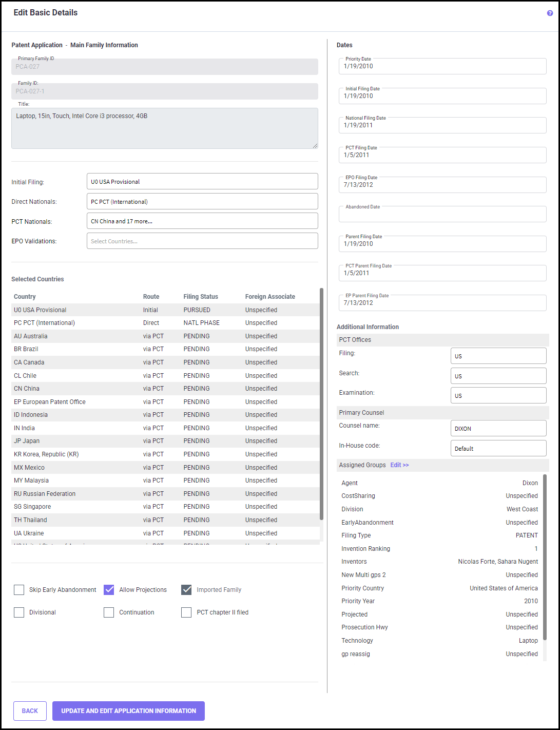
Task: Enable the Divisional checkbox
Action: [19, 612]
